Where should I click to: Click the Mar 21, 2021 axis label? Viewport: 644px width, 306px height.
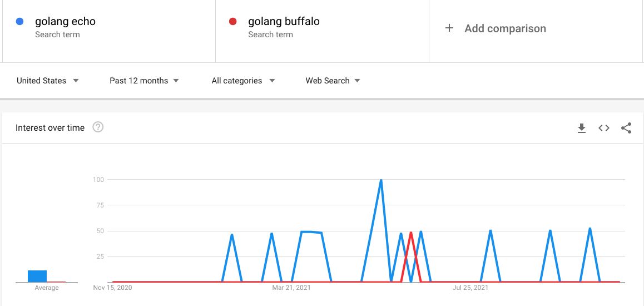click(291, 288)
